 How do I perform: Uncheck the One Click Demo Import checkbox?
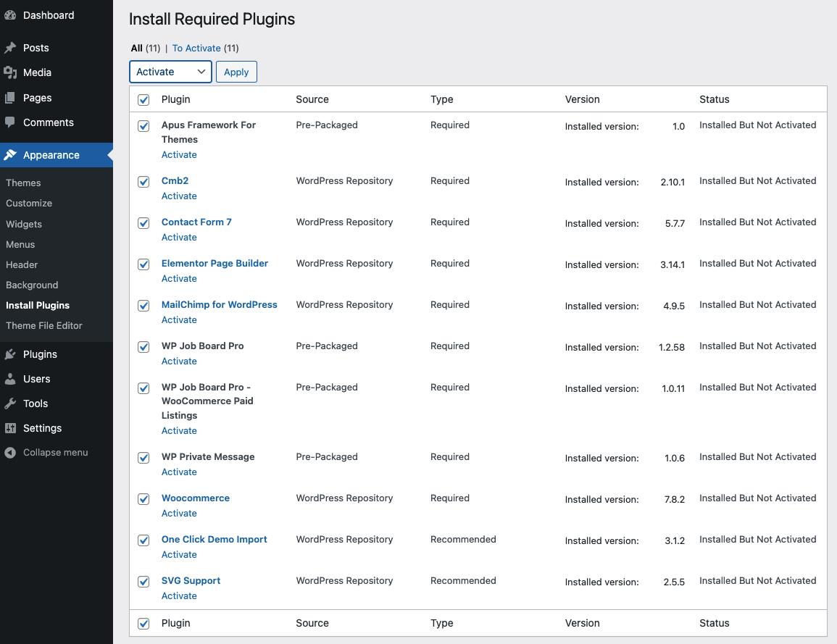pos(143,540)
